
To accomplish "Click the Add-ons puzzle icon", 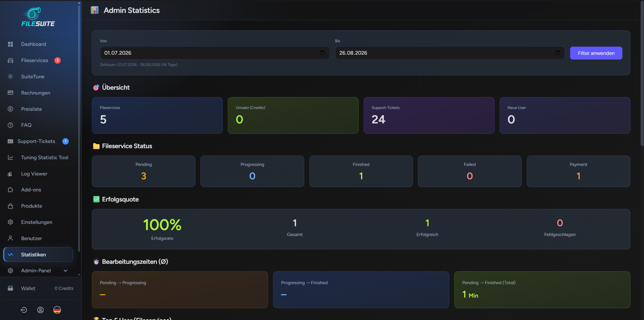I will (x=10, y=190).
